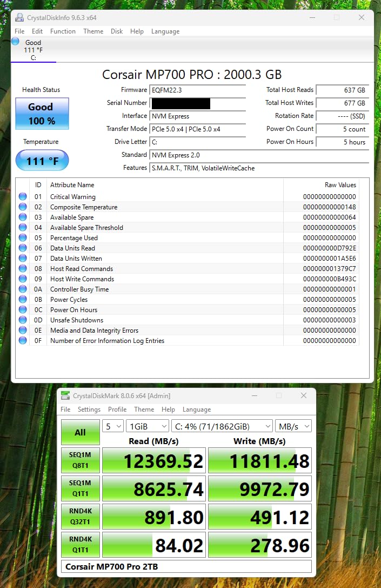Click the Good 100 % health status button
381x588 pixels.
tap(42, 114)
